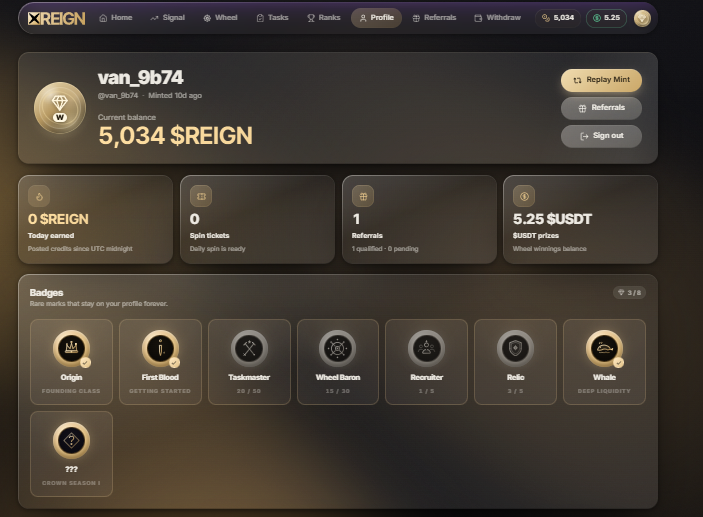Click the '5.25 $USDT' prize value
The image size is (703, 517).
pos(552,219)
